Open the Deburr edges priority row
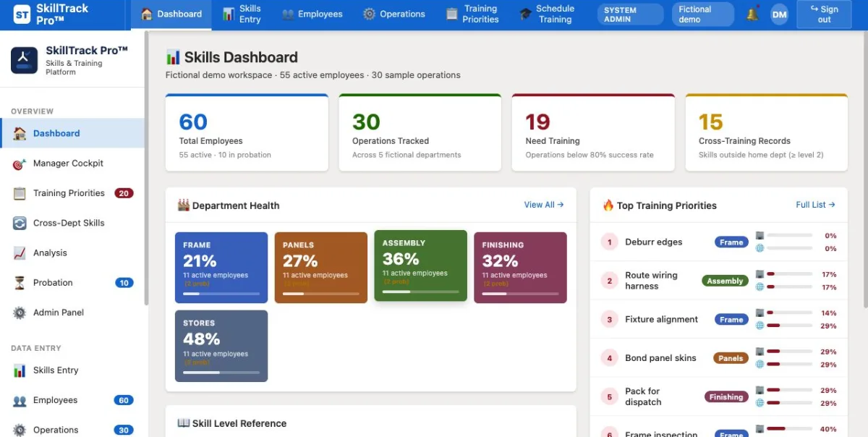 [719, 242]
